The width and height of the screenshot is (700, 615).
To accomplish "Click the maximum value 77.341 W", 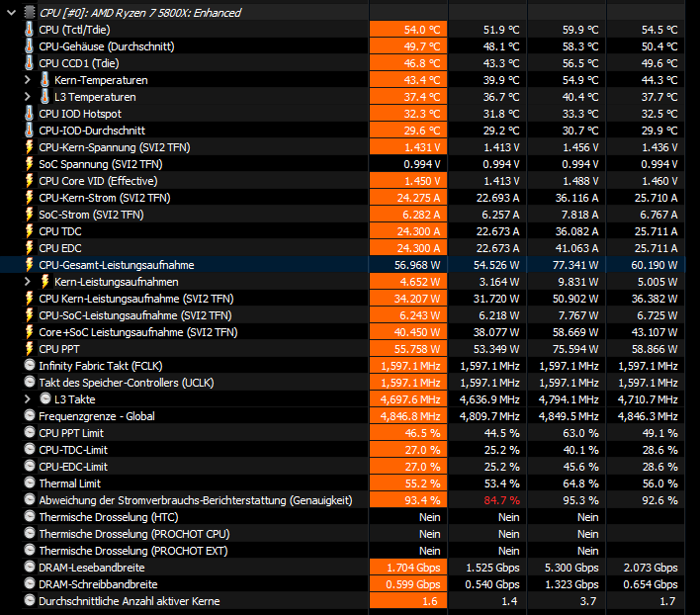I will click(x=575, y=265).
